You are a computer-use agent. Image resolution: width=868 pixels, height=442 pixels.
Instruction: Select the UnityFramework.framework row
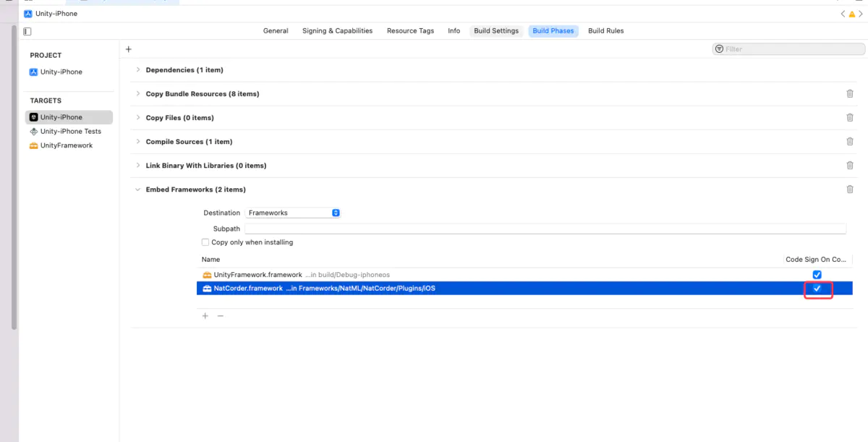pyautogui.click(x=524, y=275)
